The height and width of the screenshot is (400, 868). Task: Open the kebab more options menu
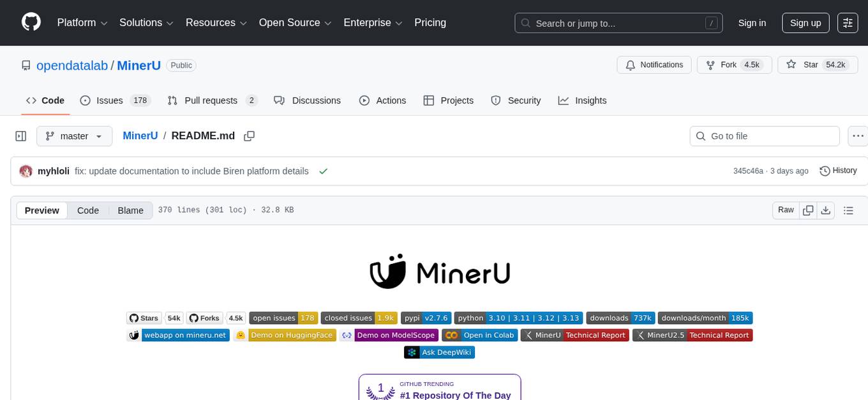pyautogui.click(x=858, y=136)
